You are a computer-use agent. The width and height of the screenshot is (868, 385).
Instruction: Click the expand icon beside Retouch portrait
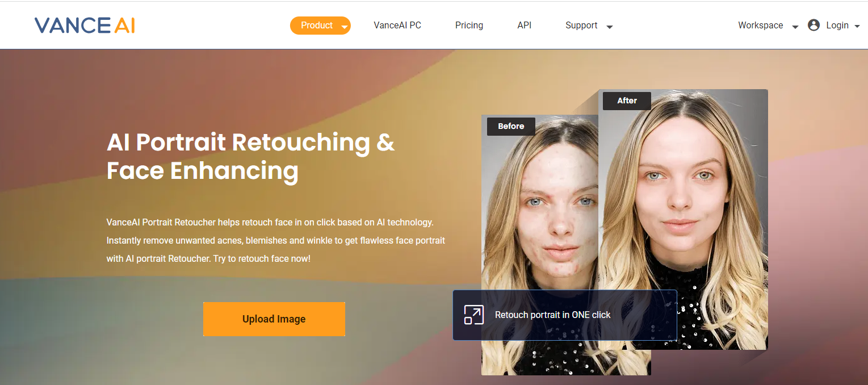click(x=473, y=315)
